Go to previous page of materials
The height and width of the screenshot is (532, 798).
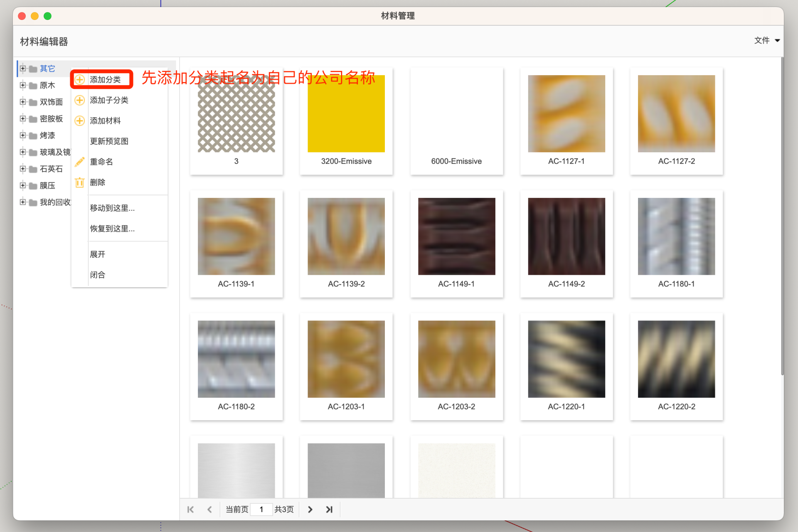pos(209,509)
